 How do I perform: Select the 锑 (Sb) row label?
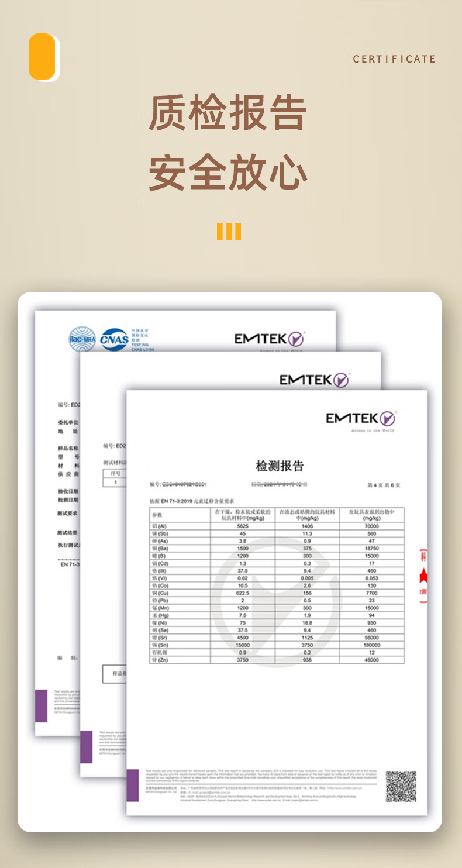pos(160,534)
